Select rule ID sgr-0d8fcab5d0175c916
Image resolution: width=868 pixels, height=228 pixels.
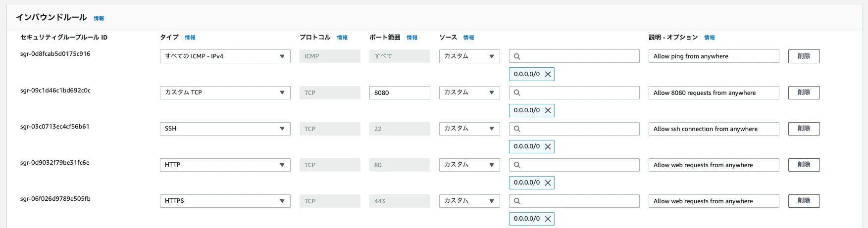click(55, 54)
